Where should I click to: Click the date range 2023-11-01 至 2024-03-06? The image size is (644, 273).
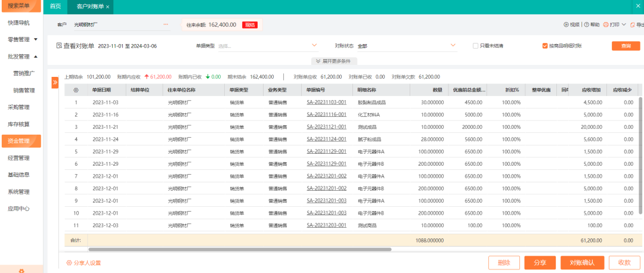128,46
